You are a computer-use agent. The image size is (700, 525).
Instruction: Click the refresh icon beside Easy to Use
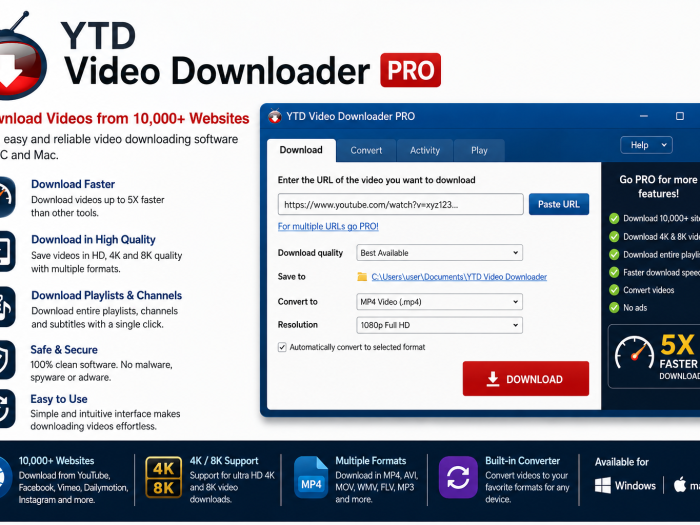tap(6, 408)
